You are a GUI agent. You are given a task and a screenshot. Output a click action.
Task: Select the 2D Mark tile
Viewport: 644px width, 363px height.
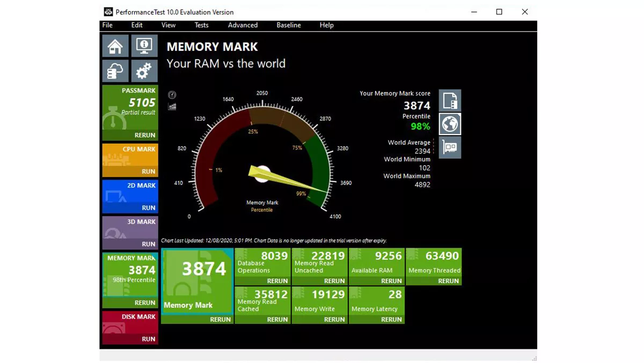tap(130, 191)
